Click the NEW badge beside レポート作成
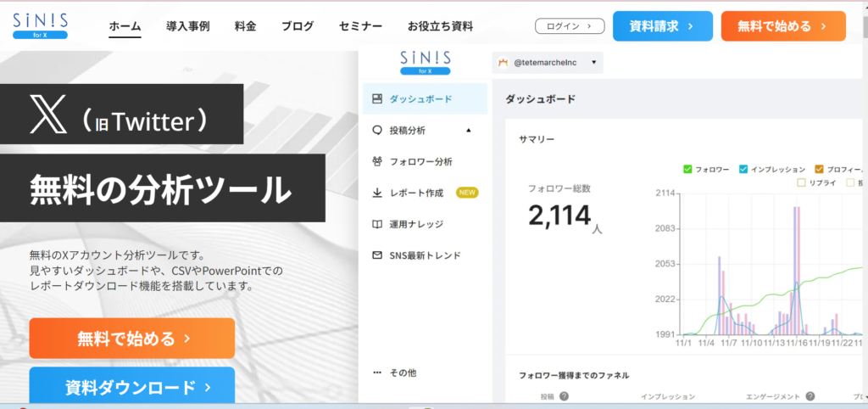The image size is (868, 409). coord(467,193)
